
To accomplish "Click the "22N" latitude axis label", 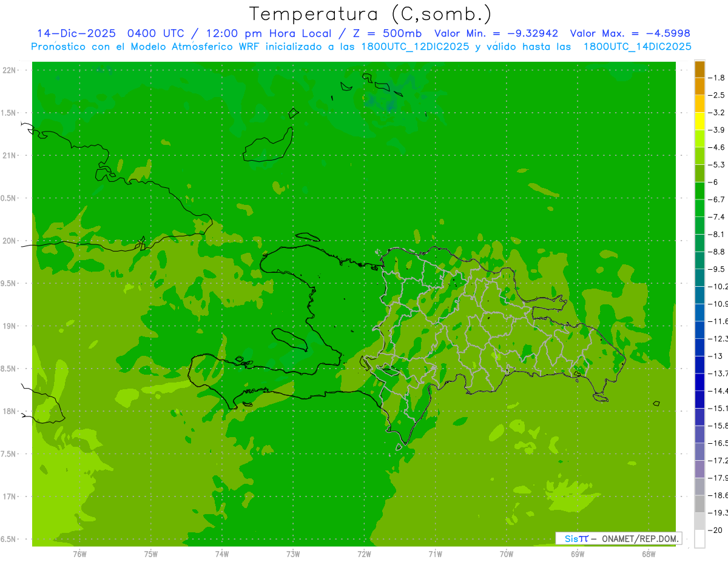I will point(9,70).
